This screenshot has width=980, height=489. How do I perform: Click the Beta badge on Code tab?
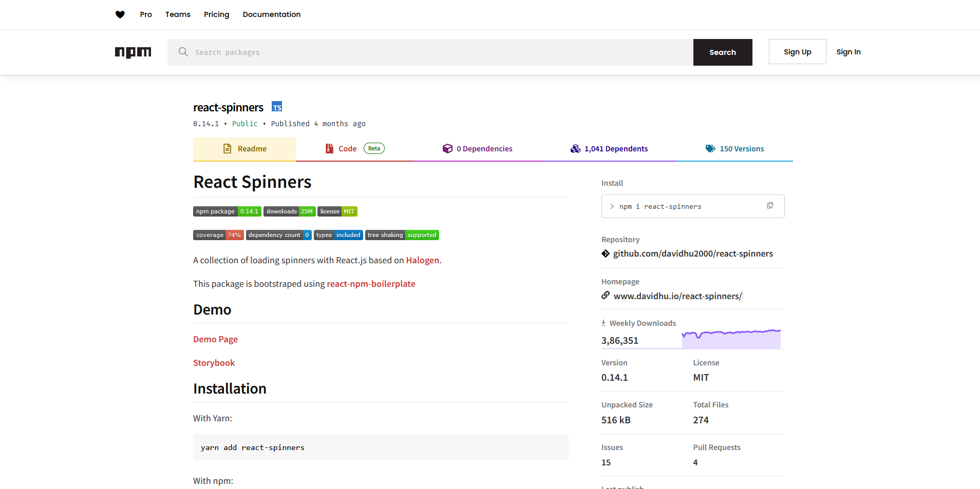tap(374, 148)
